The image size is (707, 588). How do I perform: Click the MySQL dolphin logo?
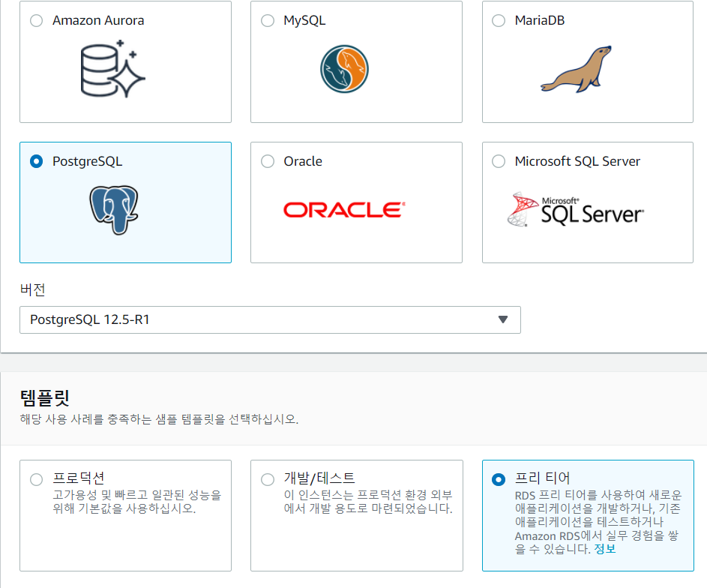click(x=344, y=69)
